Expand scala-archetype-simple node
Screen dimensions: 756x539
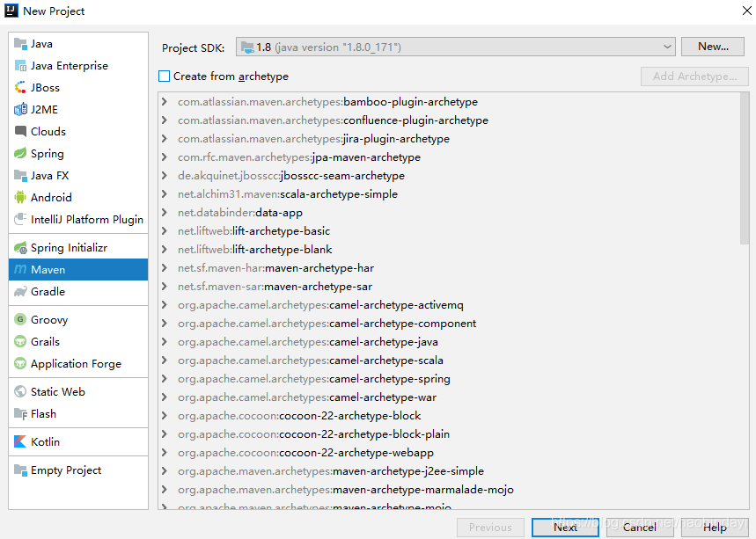(x=165, y=194)
